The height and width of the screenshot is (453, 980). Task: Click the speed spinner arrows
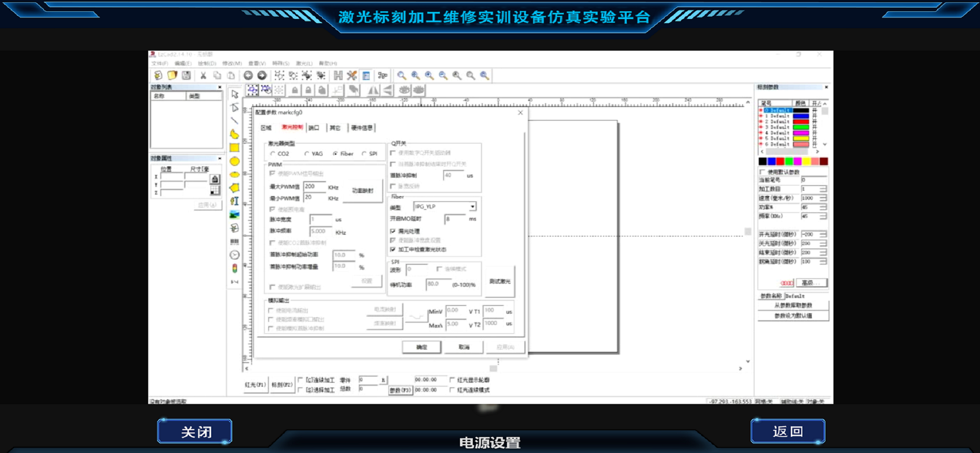[823, 198]
